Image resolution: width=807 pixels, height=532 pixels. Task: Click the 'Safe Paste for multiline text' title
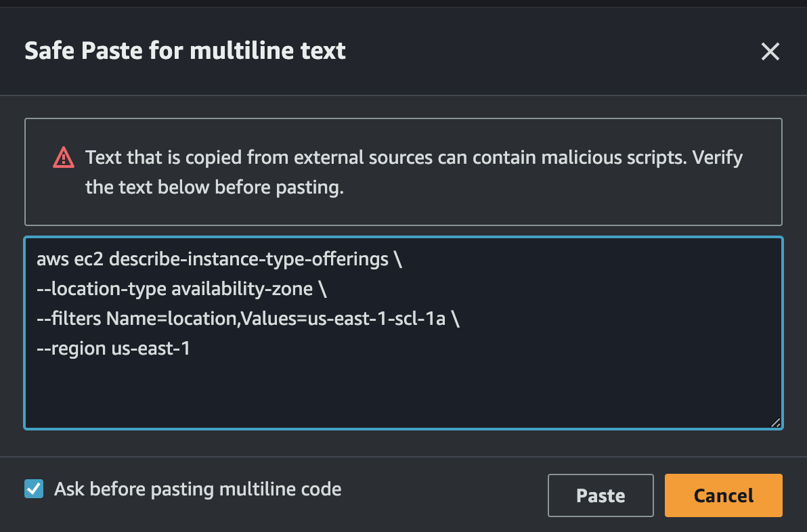tap(185, 51)
